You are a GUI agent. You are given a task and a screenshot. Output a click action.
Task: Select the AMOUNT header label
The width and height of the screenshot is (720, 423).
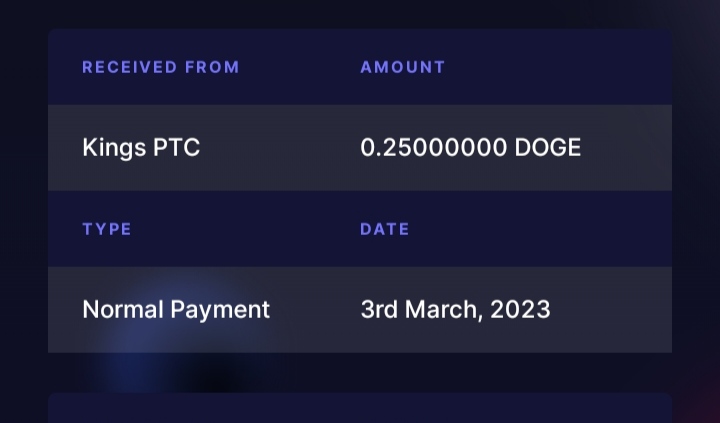[x=403, y=67]
